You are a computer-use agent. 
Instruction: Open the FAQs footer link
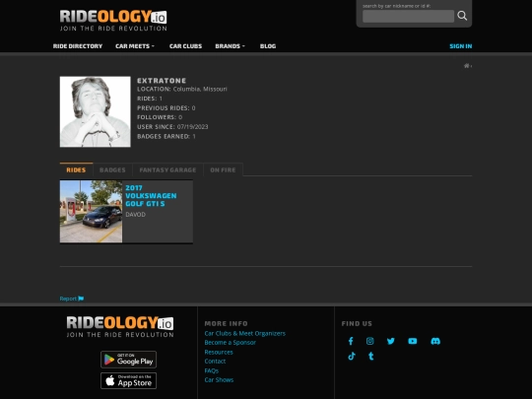(212, 370)
